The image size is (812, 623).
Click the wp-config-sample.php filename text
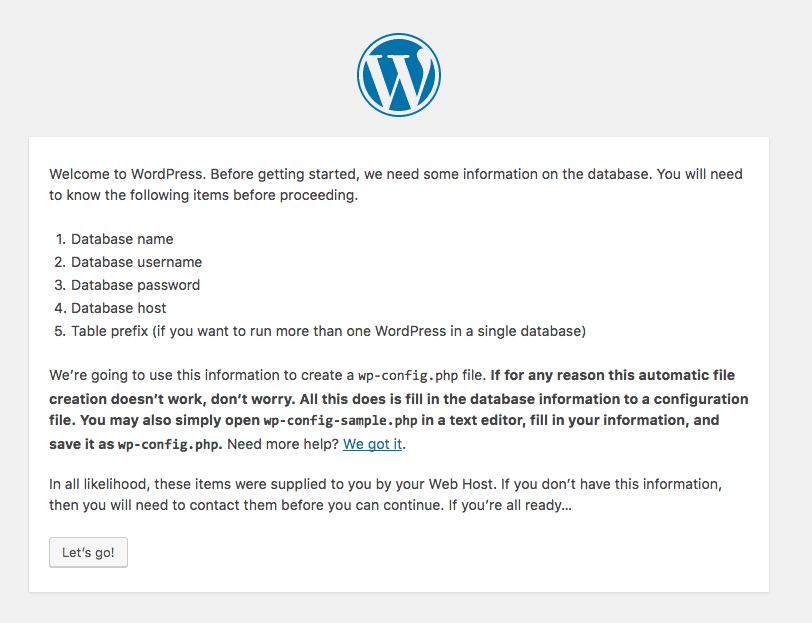[340, 420]
